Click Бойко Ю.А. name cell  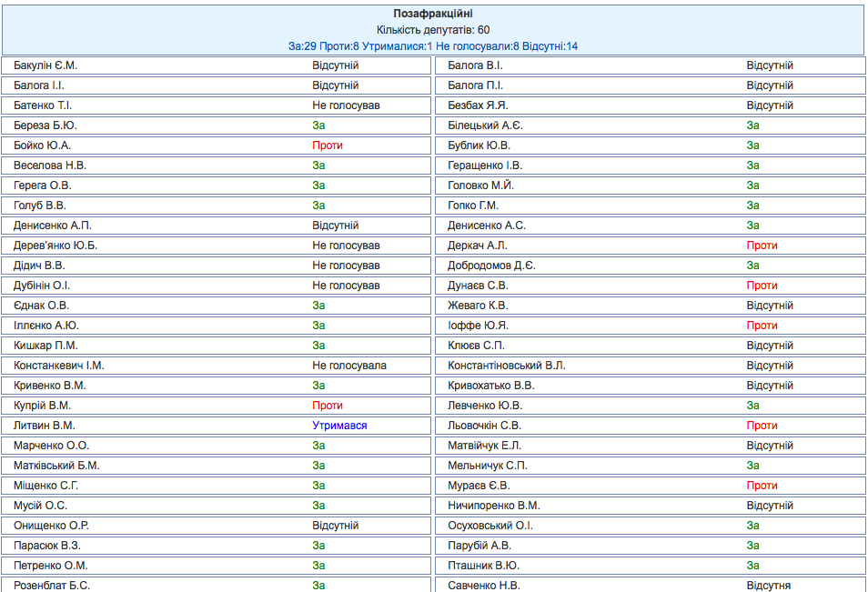(x=42, y=145)
